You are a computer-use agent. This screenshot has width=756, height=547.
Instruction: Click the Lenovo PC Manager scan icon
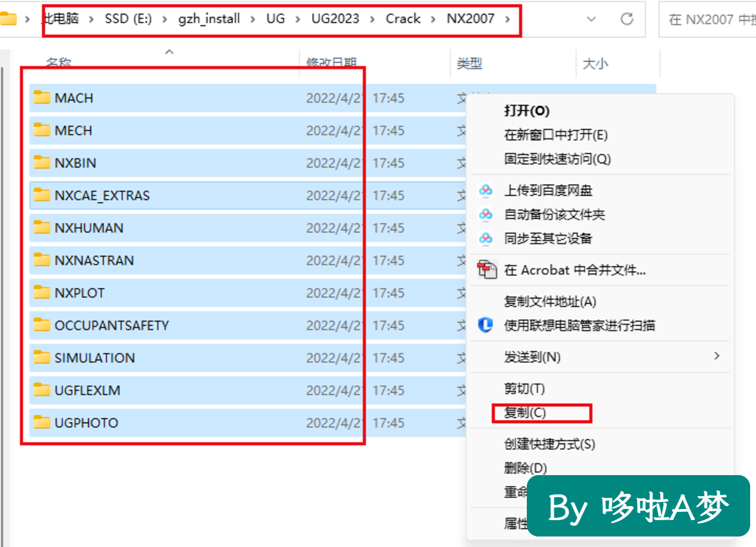coord(485,325)
